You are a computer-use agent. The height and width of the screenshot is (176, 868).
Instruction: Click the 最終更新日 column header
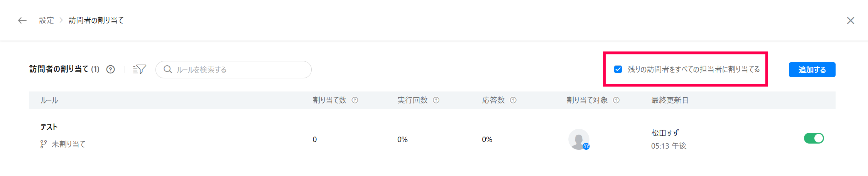point(670,100)
